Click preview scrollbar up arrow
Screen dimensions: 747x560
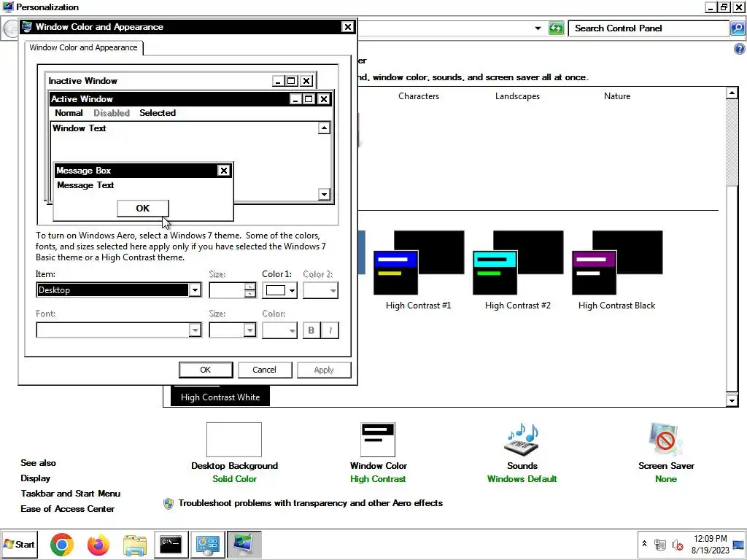point(324,128)
